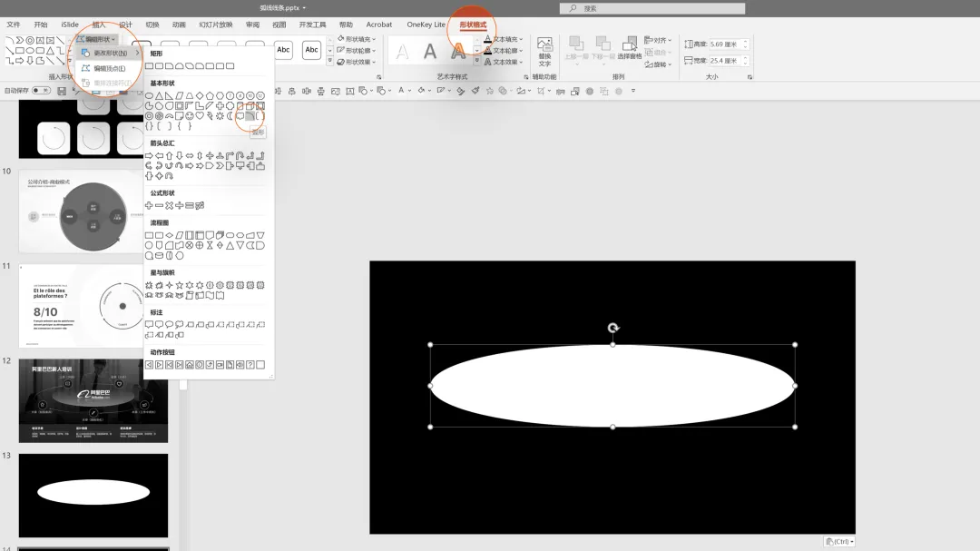Image resolution: width=980 pixels, height=551 pixels.
Task: Click the shape height input field
Action: point(724,44)
